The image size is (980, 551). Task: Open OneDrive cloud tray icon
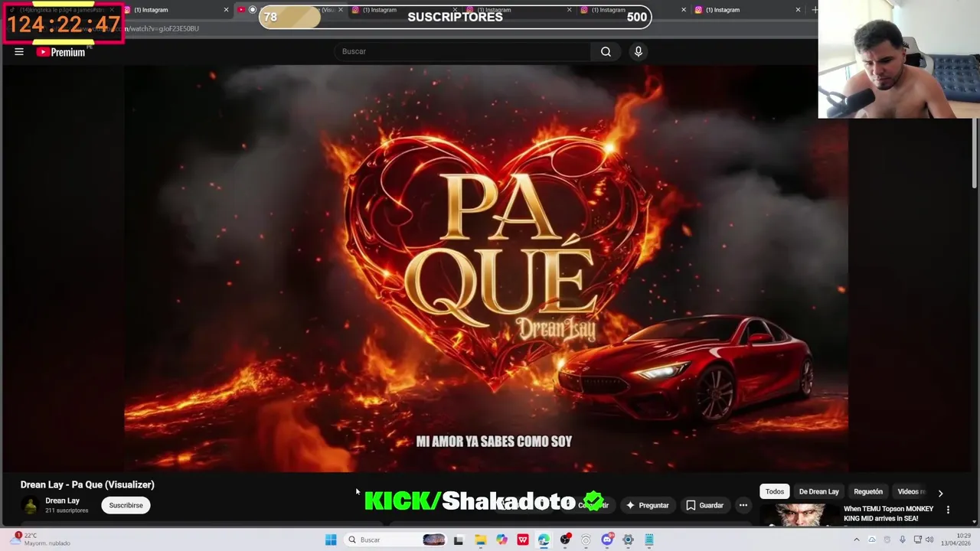pyautogui.click(x=871, y=540)
